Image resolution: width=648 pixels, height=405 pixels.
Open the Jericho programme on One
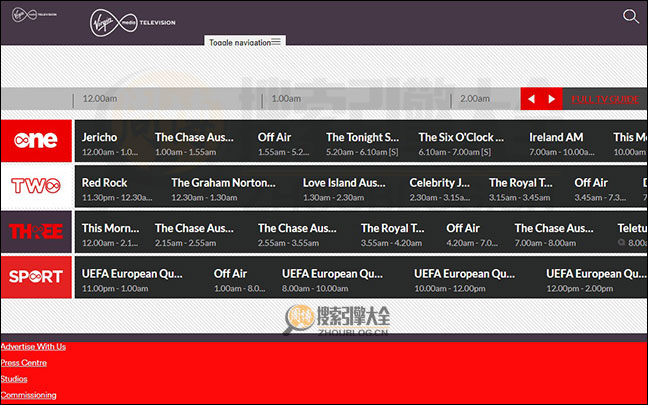point(110,143)
